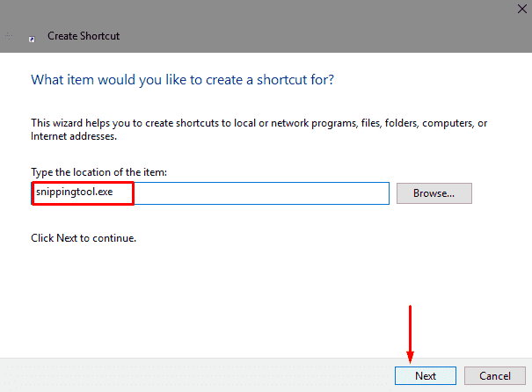This screenshot has width=532, height=392.
Task: Click the 'This wizard helps you' description paragraph
Action: pos(259,129)
